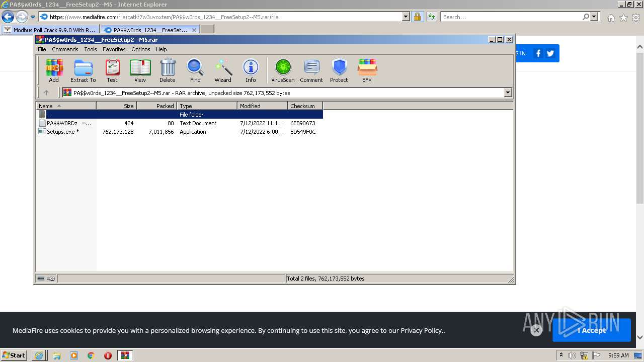Viewport: 644px width, 362px height.
Task: Click Internet Explorer back button
Action: pyautogui.click(x=8, y=17)
